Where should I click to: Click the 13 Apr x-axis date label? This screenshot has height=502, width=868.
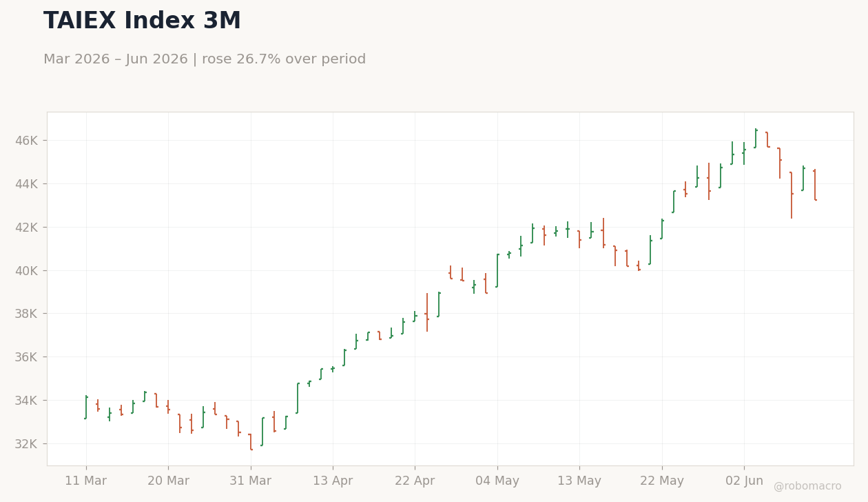333,481
